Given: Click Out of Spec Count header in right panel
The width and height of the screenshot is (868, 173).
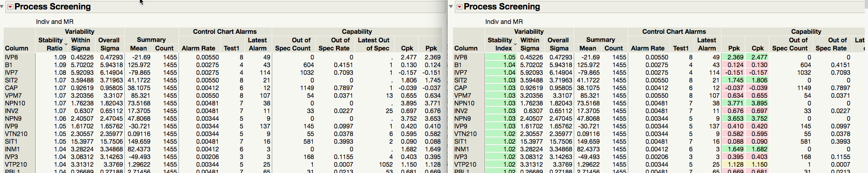Looking at the screenshot, I should 790,44.
